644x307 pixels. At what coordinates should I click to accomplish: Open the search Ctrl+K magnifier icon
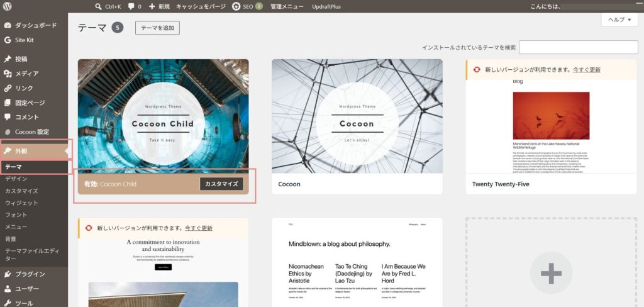(99, 6)
